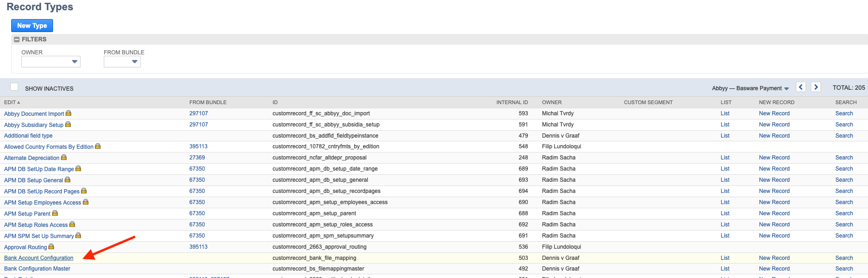
Task: Click the New Type button
Action: 32,26
